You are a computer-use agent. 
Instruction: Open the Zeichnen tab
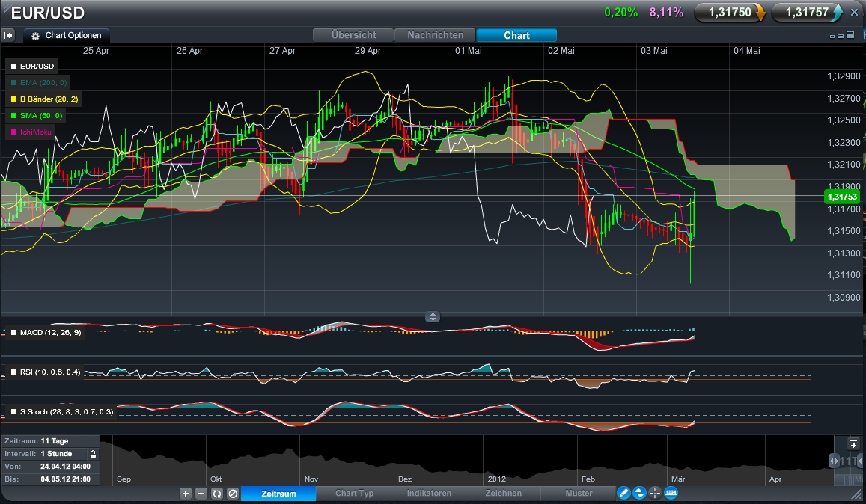(x=504, y=494)
